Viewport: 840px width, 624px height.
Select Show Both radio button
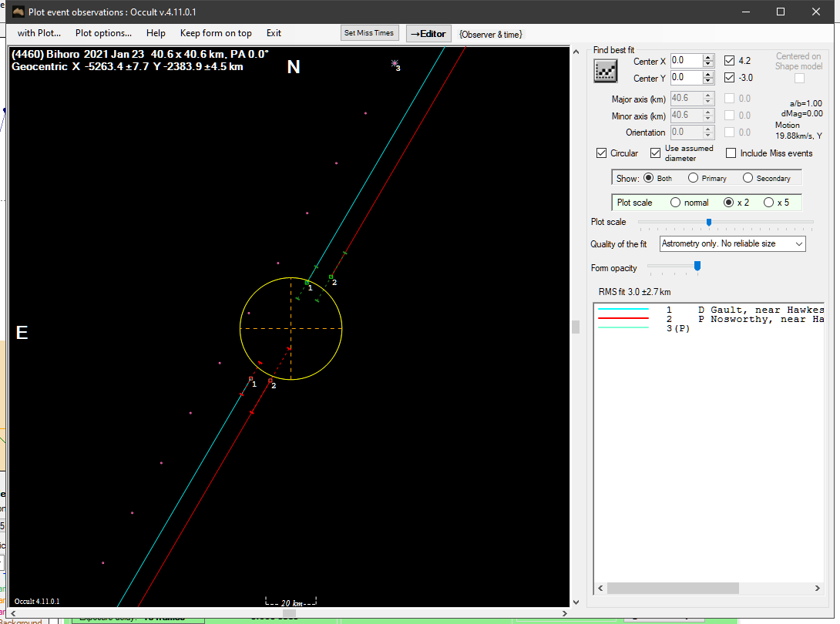(648, 178)
